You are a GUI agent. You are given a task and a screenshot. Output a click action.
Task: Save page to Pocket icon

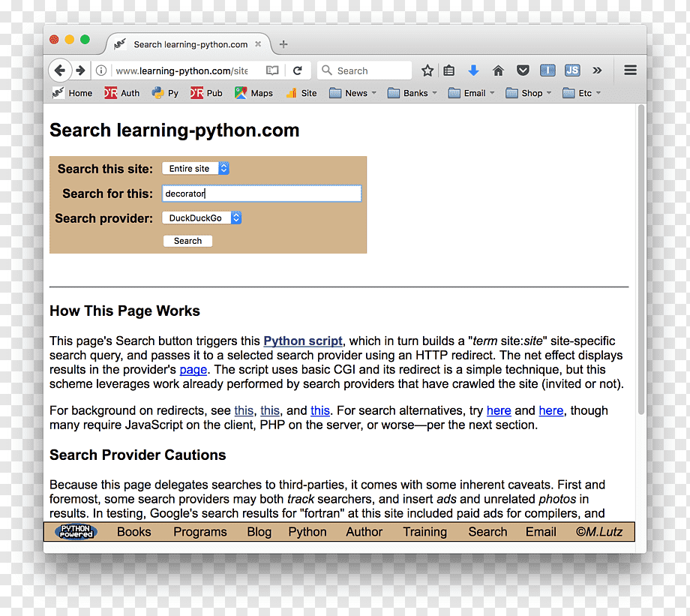[x=523, y=71]
